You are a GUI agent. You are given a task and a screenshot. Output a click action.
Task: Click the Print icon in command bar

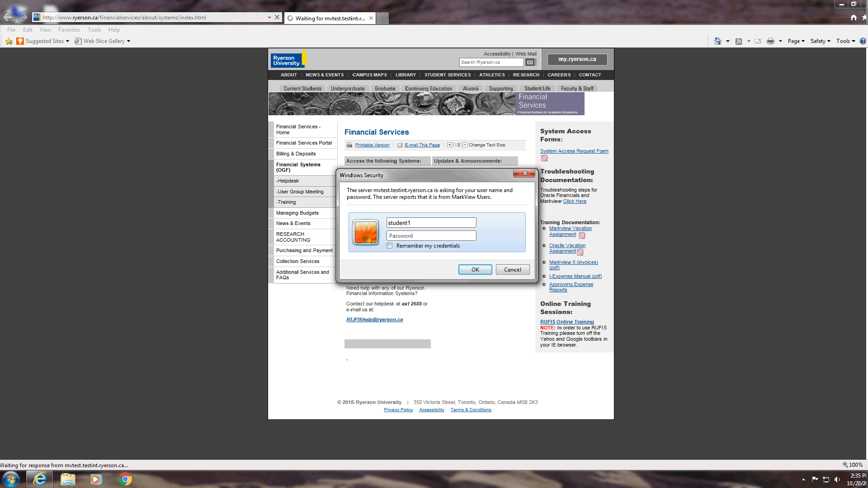[770, 41]
